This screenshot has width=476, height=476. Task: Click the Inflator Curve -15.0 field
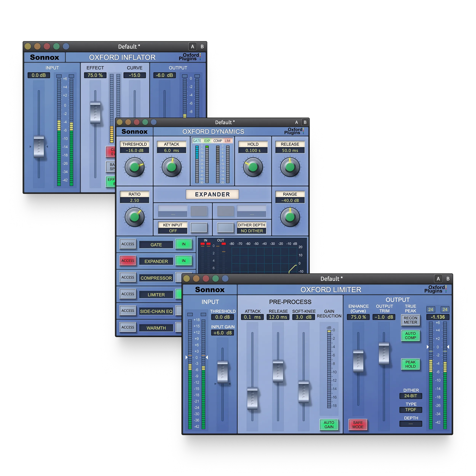point(135,75)
